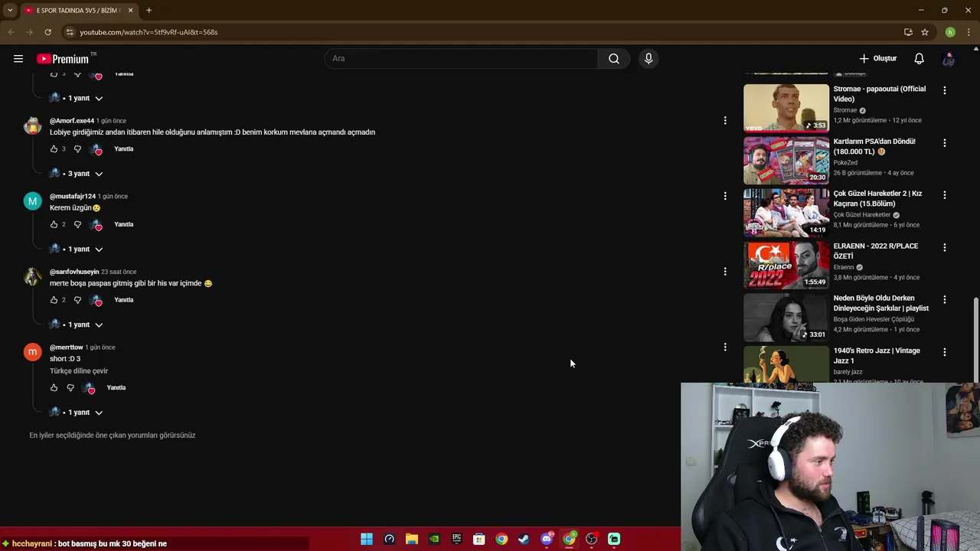Viewport: 980px width, 551px height.
Task: Open Stromae papaoutai video thumbnail
Action: (x=786, y=108)
